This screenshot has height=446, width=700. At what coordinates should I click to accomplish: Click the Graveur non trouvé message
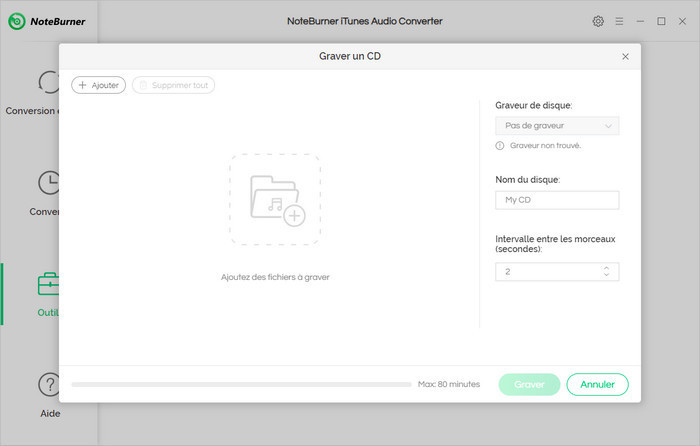pyautogui.click(x=545, y=146)
